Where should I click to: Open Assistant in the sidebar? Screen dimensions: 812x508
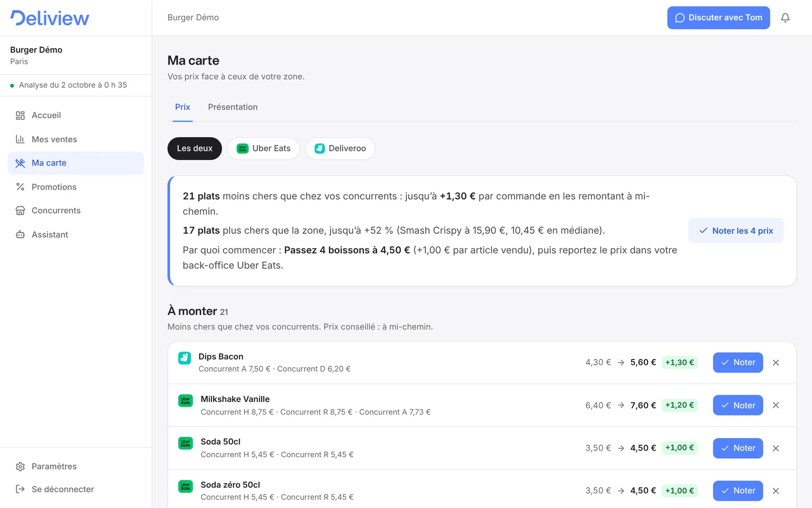[x=76, y=234]
